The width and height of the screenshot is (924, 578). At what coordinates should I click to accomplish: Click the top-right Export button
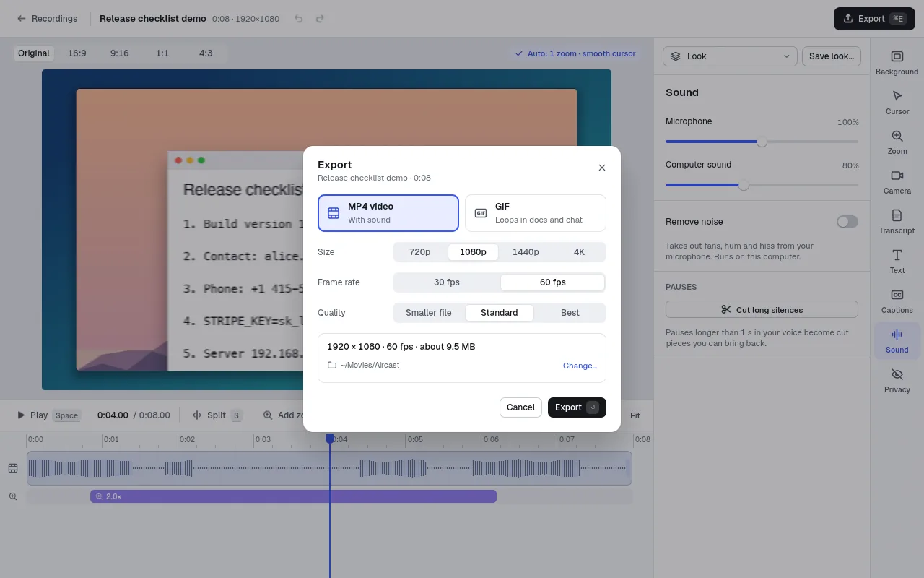874,19
